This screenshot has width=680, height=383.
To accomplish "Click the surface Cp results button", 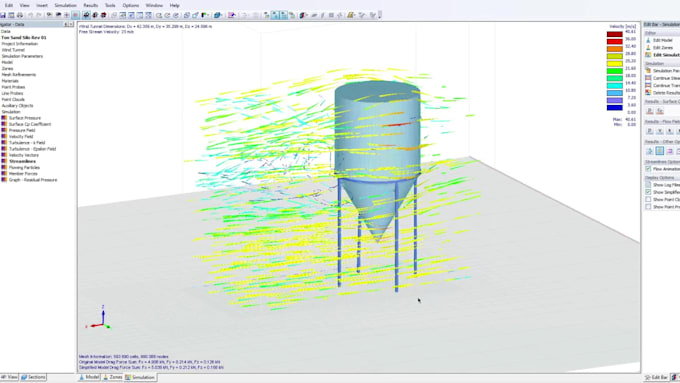I will pos(660,111).
